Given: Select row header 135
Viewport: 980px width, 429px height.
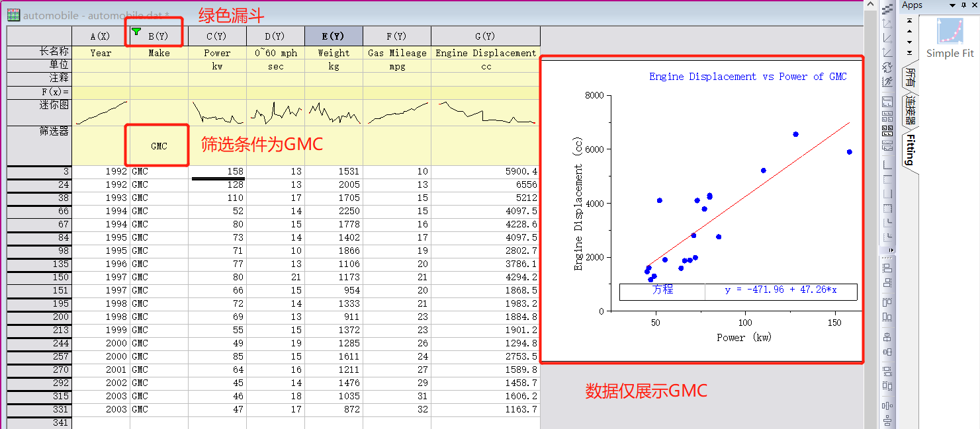Looking at the screenshot, I should tap(39, 264).
